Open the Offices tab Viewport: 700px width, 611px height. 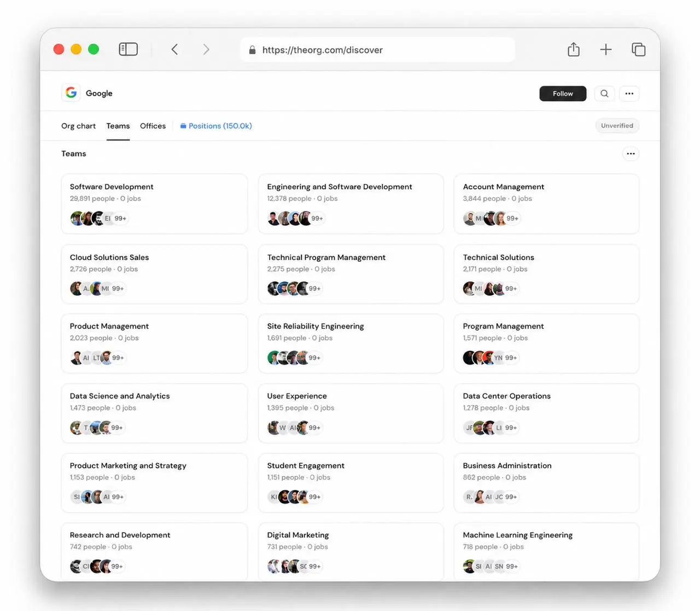153,126
